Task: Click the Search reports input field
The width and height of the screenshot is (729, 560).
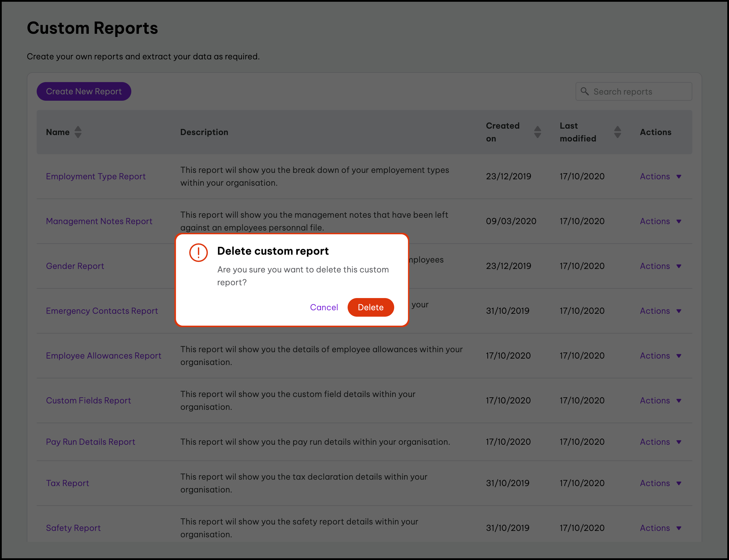Action: 634,91
